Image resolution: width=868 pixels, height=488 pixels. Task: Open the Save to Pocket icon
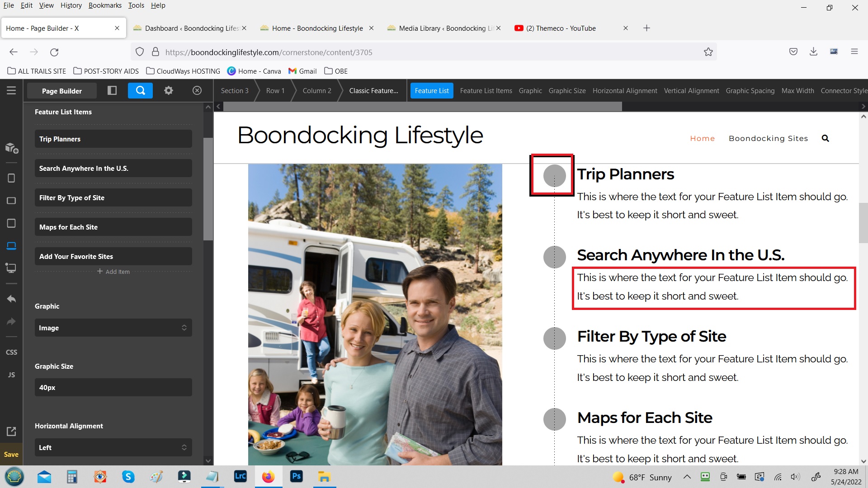click(x=793, y=52)
